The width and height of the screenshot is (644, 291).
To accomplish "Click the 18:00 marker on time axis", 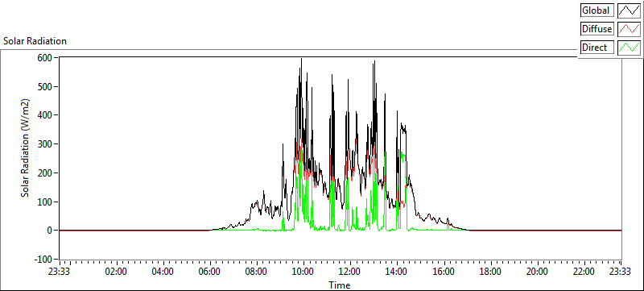I will coord(490,272).
